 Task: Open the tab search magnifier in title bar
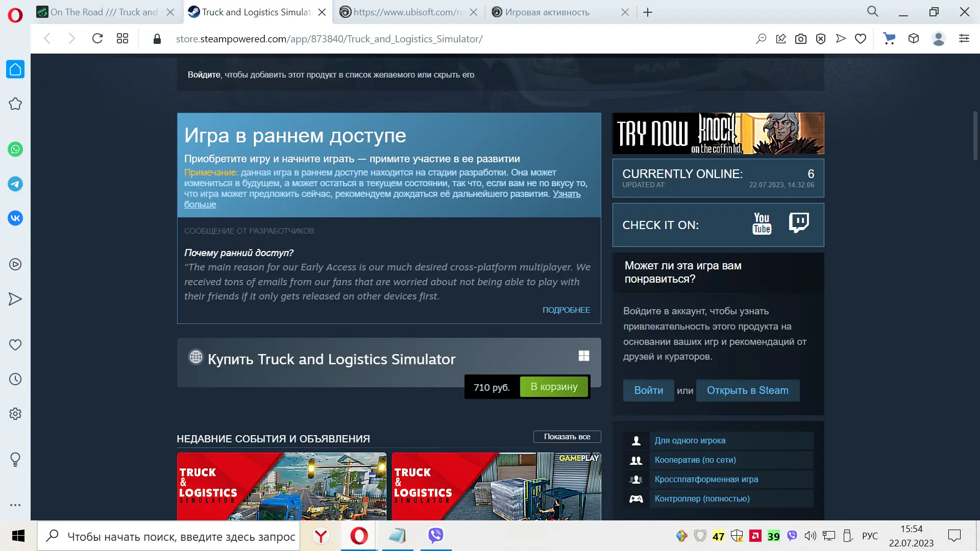tap(873, 12)
